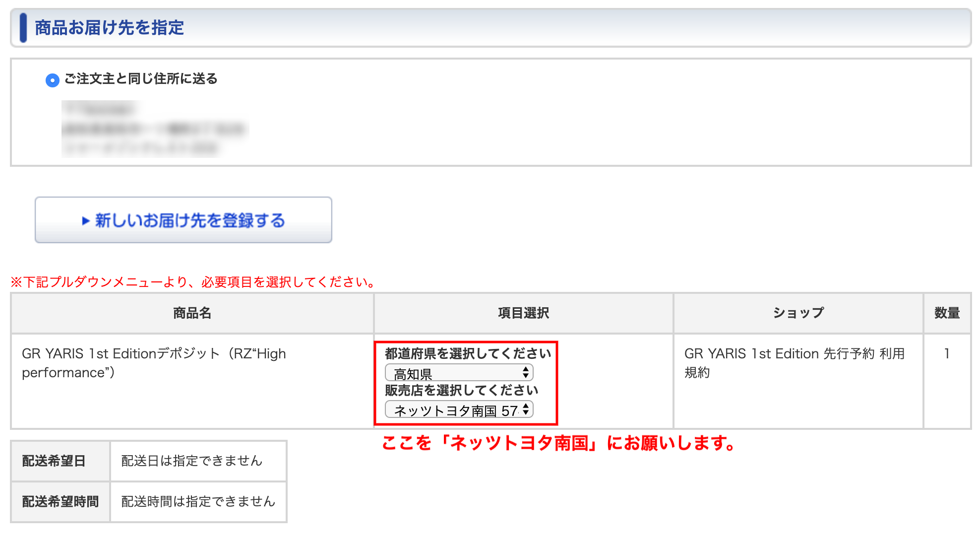Click the 商品お届け先を指定 heading text

pos(110,27)
